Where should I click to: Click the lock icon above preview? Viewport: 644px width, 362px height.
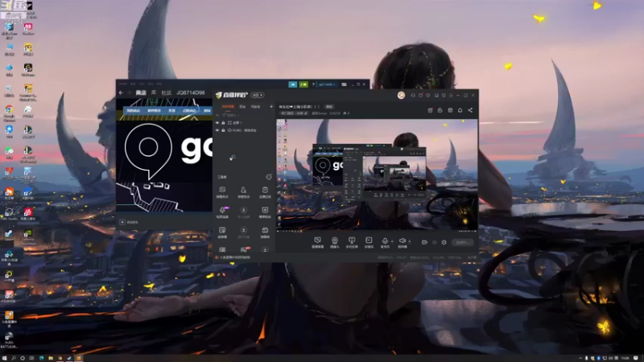pyautogui.click(x=440, y=110)
